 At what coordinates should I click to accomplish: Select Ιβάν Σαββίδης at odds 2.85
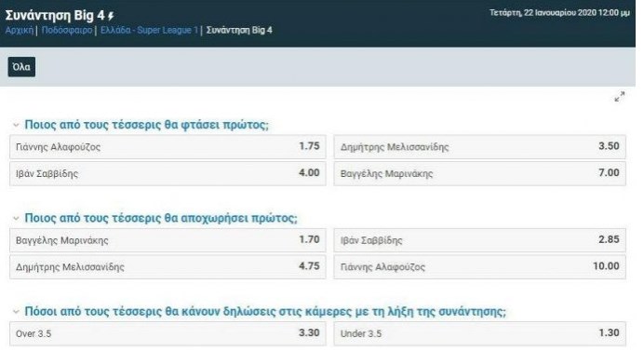point(479,240)
